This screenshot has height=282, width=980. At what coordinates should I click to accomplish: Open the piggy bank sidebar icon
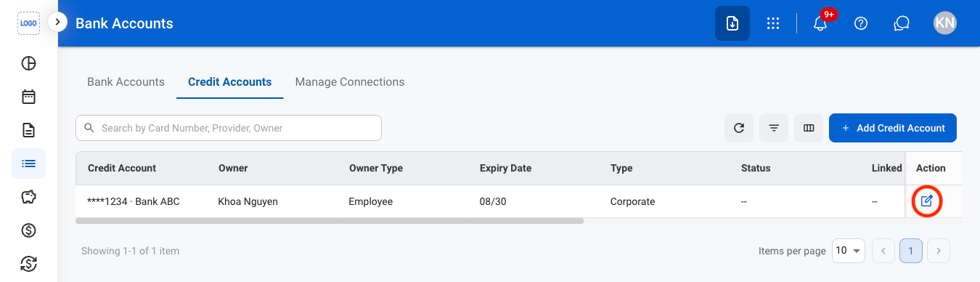click(x=28, y=197)
